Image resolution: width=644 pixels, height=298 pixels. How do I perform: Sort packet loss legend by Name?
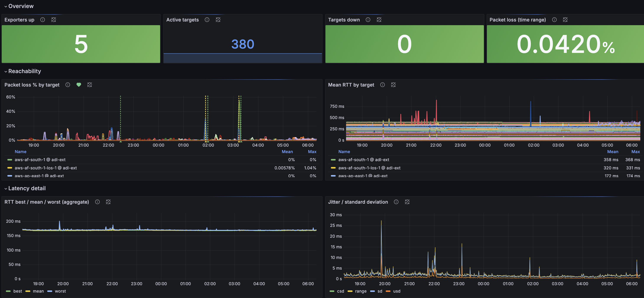(x=21, y=152)
